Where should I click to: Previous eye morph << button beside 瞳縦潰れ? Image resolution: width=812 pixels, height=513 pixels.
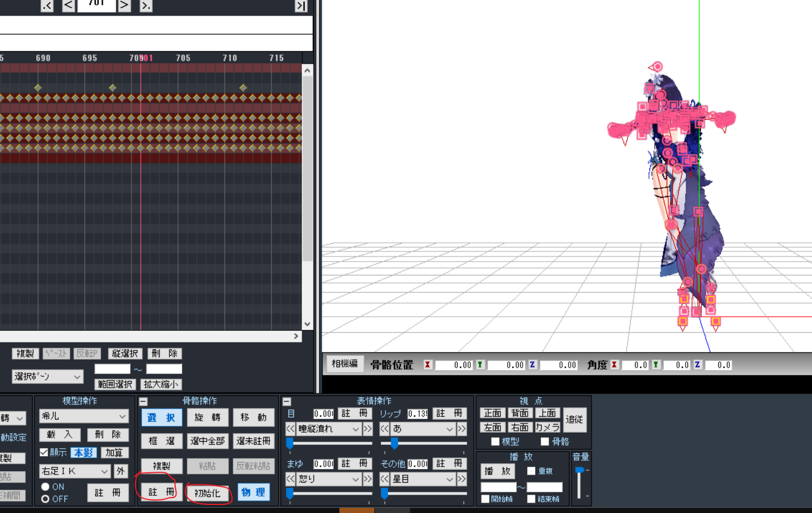pos(291,429)
